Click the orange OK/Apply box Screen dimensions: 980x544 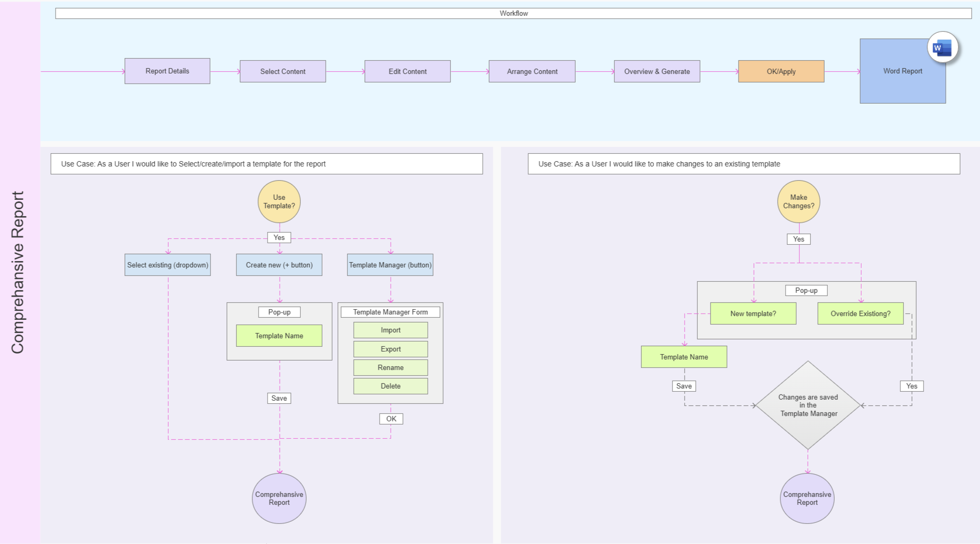[781, 71]
